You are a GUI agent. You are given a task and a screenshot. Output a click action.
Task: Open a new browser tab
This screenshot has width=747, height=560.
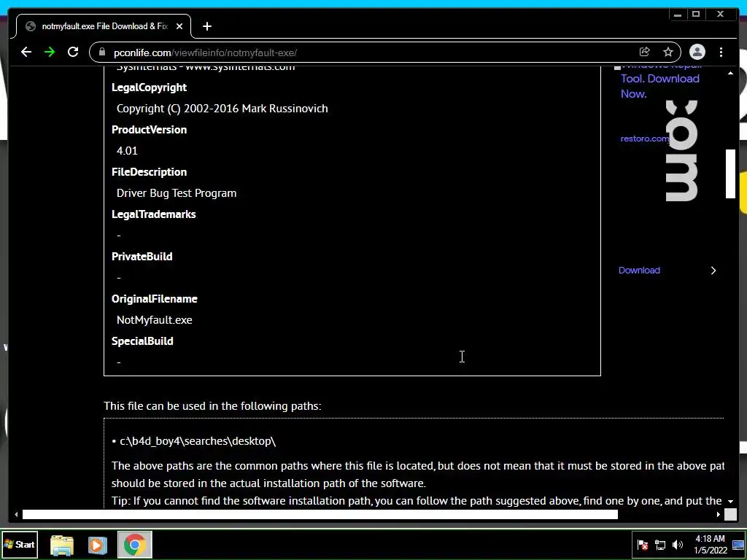[x=206, y=27]
